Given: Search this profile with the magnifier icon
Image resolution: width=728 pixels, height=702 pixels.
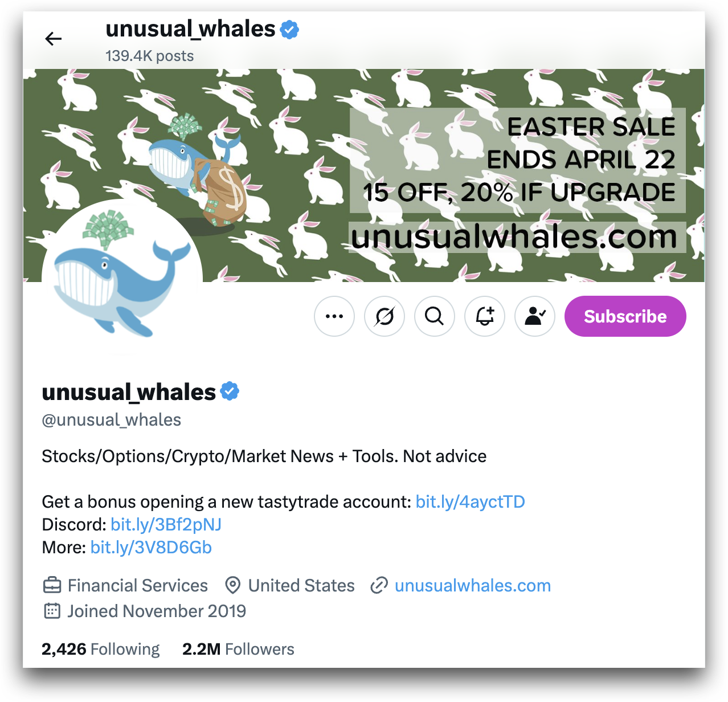Looking at the screenshot, I should 435,316.
